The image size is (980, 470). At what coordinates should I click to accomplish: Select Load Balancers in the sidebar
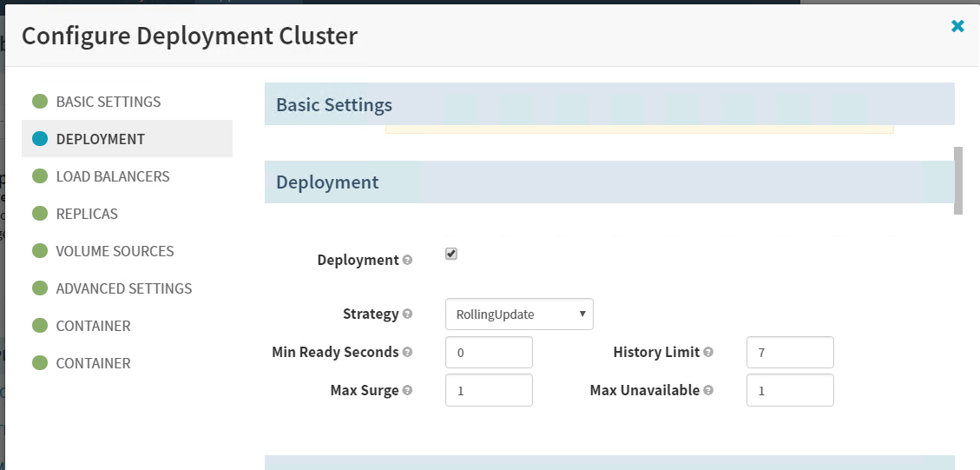(x=112, y=176)
